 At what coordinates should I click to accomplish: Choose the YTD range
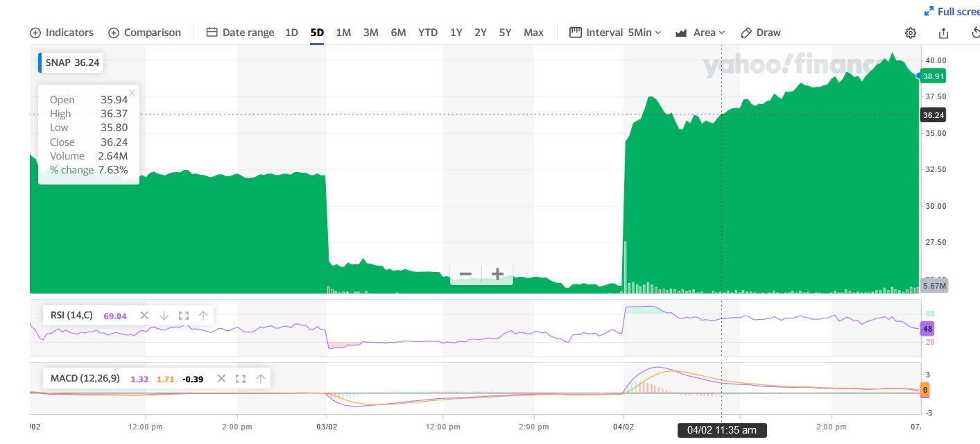tap(428, 33)
